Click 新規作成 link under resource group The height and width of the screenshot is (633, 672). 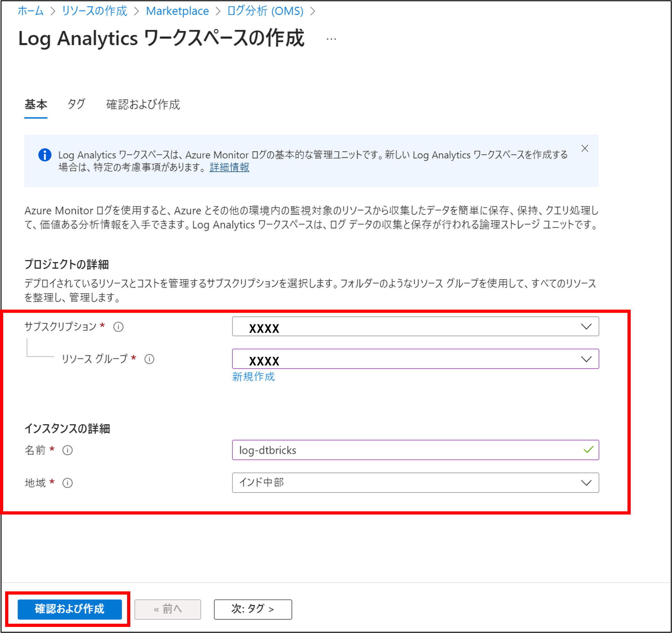tap(253, 377)
